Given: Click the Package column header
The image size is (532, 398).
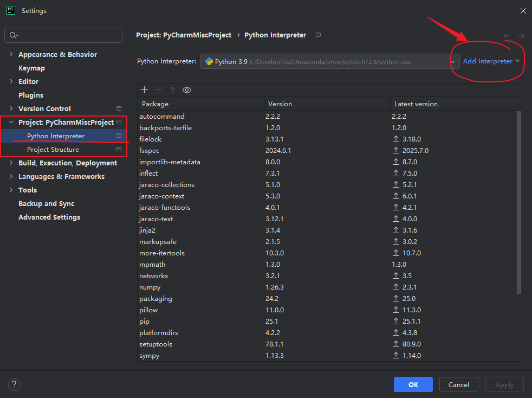Looking at the screenshot, I should click(x=201, y=104).
